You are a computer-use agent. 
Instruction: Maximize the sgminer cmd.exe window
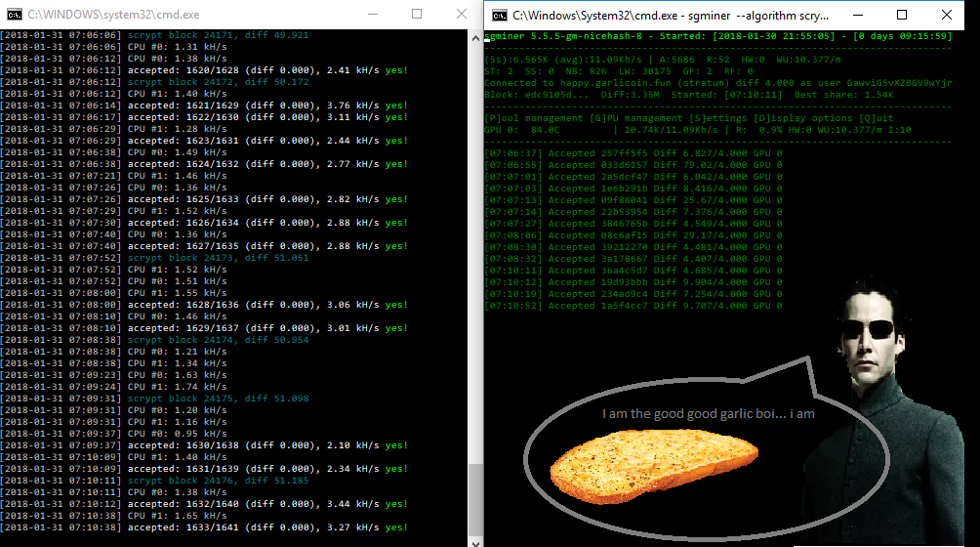[902, 15]
